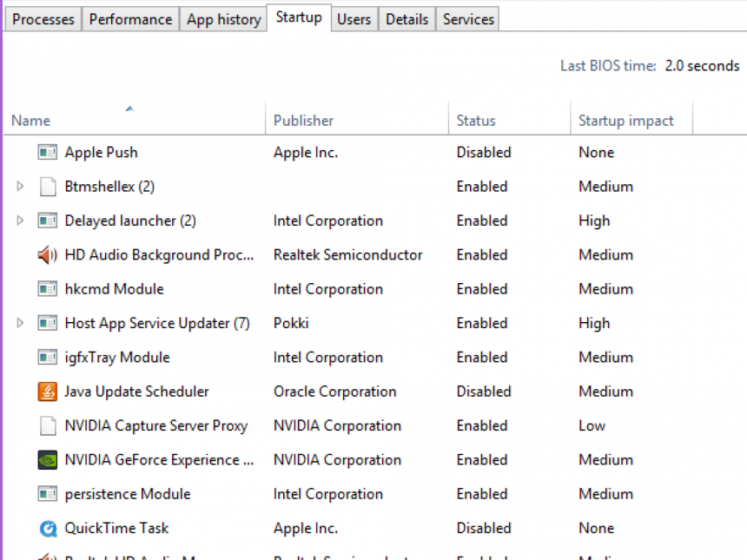Click the persistence Module icon
The image size is (747, 560).
(48, 494)
